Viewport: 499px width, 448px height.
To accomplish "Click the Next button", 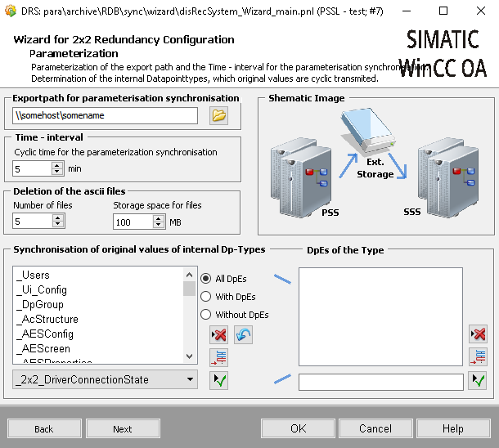I will click(x=123, y=429).
